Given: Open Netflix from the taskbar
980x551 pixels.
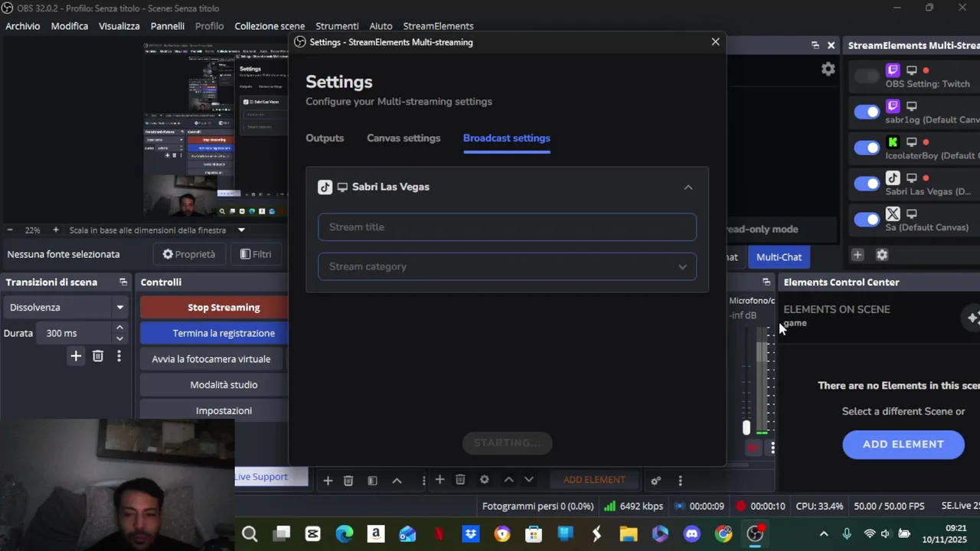Looking at the screenshot, I should (439, 533).
